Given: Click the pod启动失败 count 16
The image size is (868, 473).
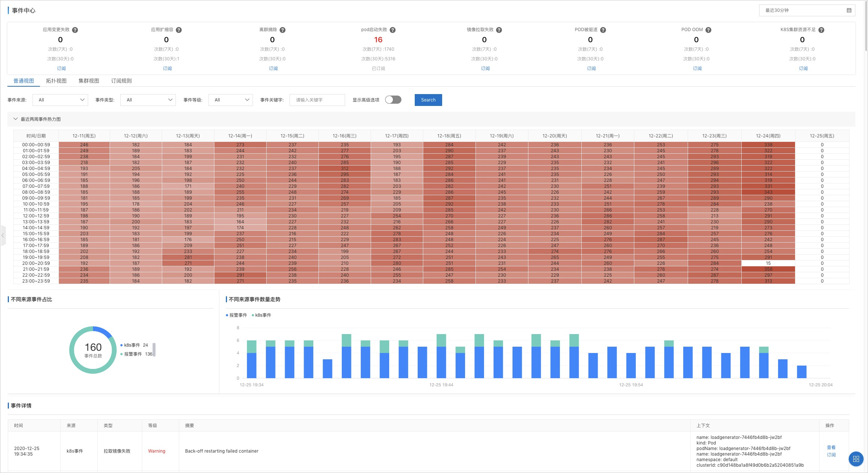Looking at the screenshot, I should [378, 40].
